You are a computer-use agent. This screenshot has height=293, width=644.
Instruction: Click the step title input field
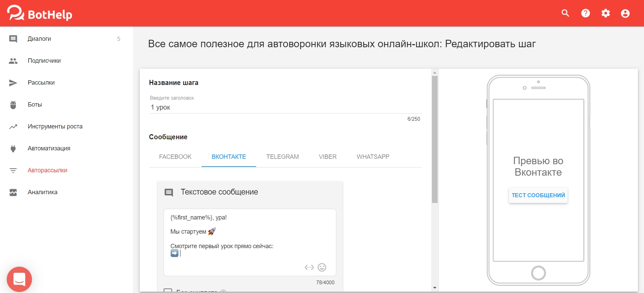pos(285,107)
